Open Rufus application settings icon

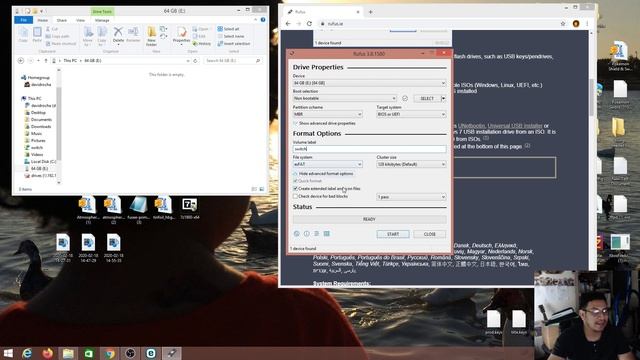[316, 234]
